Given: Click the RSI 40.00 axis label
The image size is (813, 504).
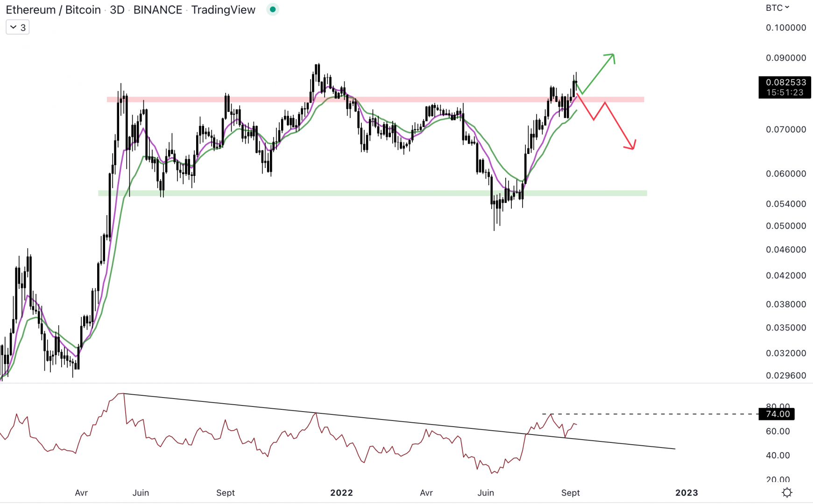Looking at the screenshot, I should [778, 455].
